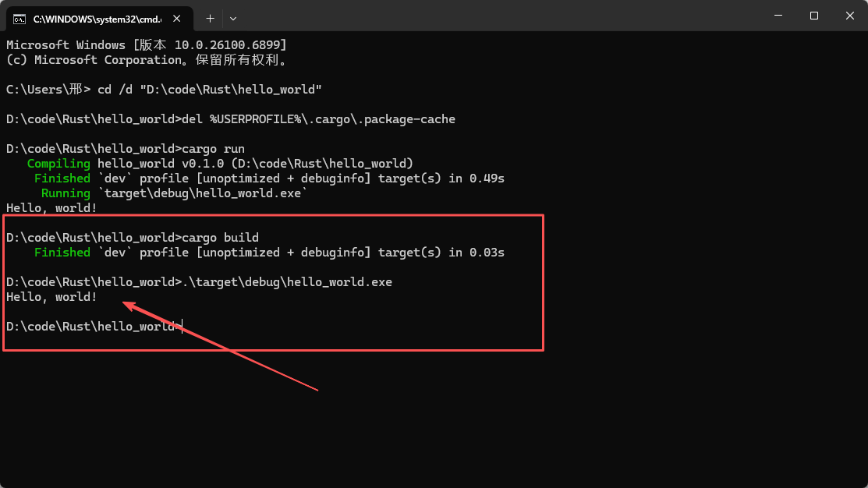Click the cmd icon in the tab
The height and width of the screenshot is (488, 868).
coord(20,17)
